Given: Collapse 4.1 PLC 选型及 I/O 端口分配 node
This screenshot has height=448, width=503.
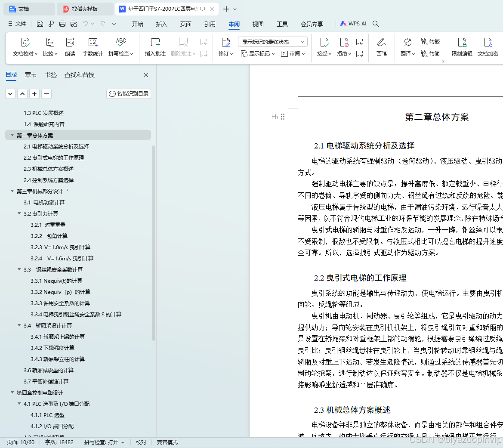Looking at the screenshot, I should pos(19,403).
